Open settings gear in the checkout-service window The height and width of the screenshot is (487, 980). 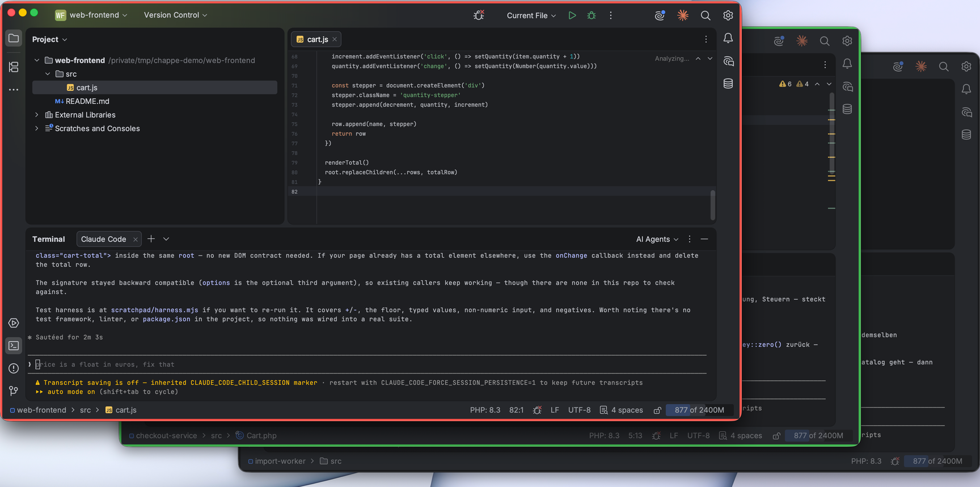point(847,41)
